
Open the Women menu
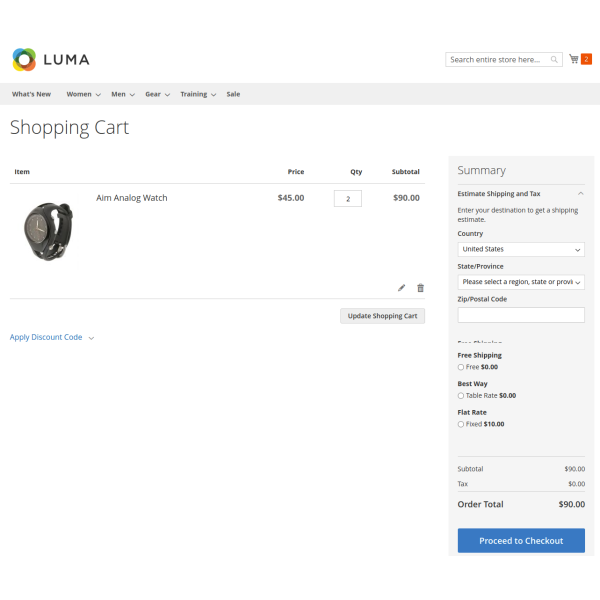click(x=84, y=94)
